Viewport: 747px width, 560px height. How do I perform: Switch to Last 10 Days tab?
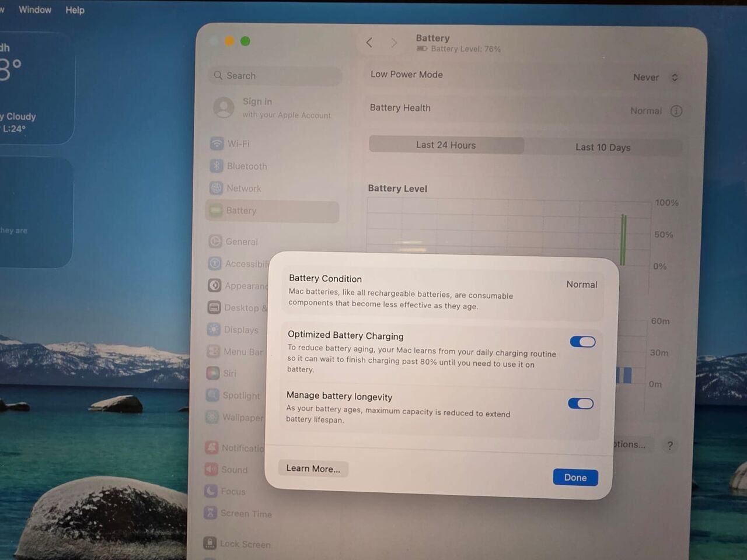[603, 147]
